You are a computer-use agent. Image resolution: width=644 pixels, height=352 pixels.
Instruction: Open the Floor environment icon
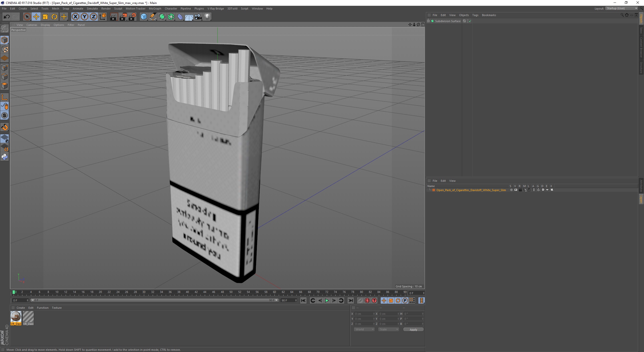(x=189, y=17)
